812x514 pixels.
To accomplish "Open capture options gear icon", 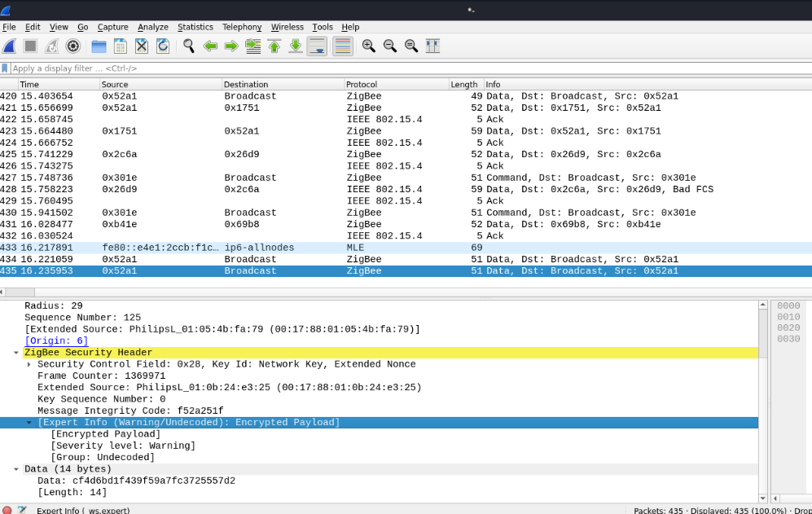I will tap(73, 46).
